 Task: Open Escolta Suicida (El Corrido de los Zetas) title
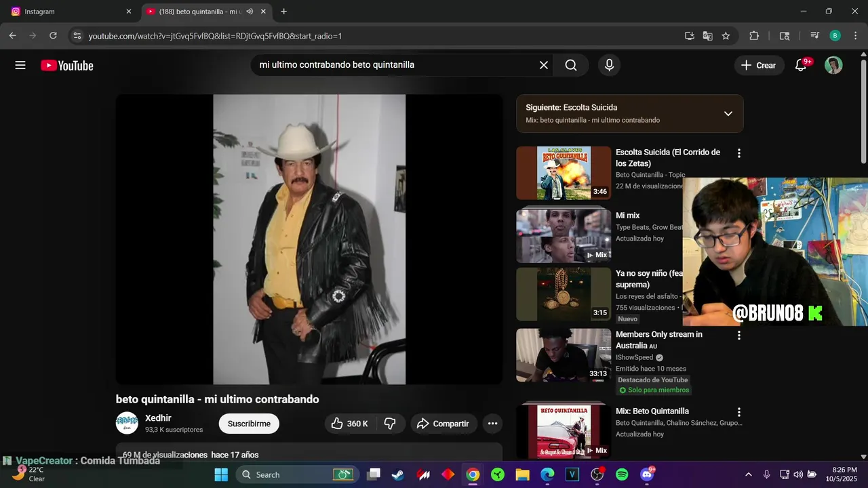(x=668, y=158)
